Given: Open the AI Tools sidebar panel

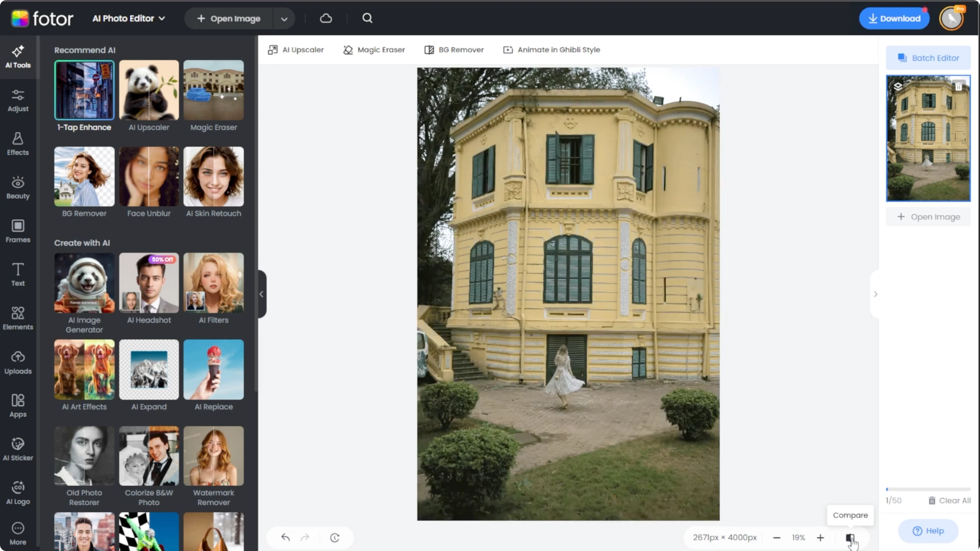Looking at the screenshot, I should point(18,57).
